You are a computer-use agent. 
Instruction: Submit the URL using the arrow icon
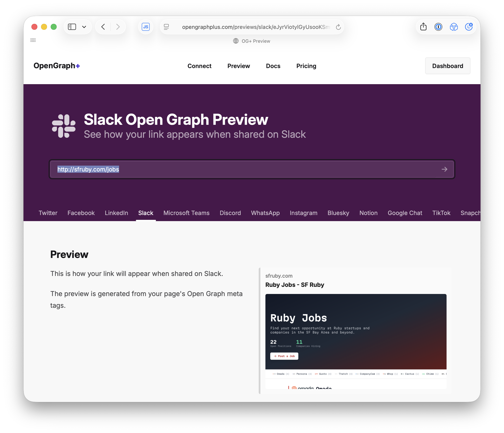pos(445,169)
